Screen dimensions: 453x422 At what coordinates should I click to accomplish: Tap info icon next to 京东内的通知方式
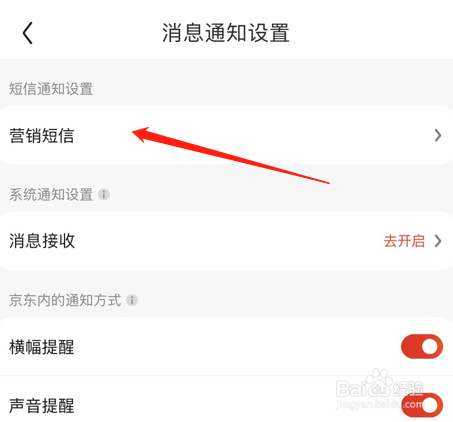coord(132,300)
